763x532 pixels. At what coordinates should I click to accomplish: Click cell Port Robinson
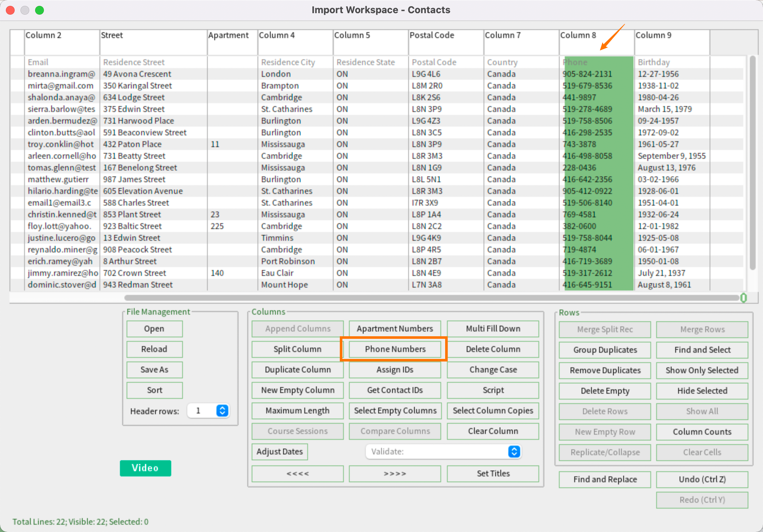[x=295, y=261]
